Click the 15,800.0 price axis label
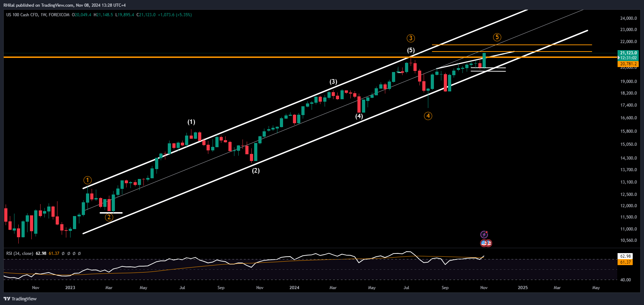The width and height of the screenshot is (644, 305). tap(628, 131)
